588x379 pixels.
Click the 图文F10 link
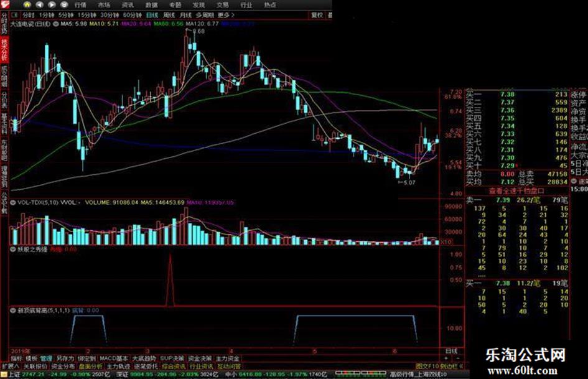click(x=427, y=366)
